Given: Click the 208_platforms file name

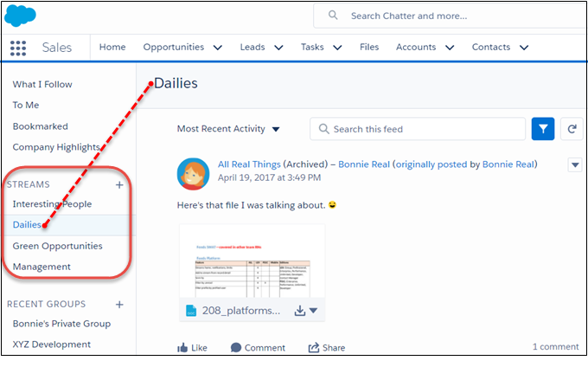Looking at the screenshot, I should [241, 311].
